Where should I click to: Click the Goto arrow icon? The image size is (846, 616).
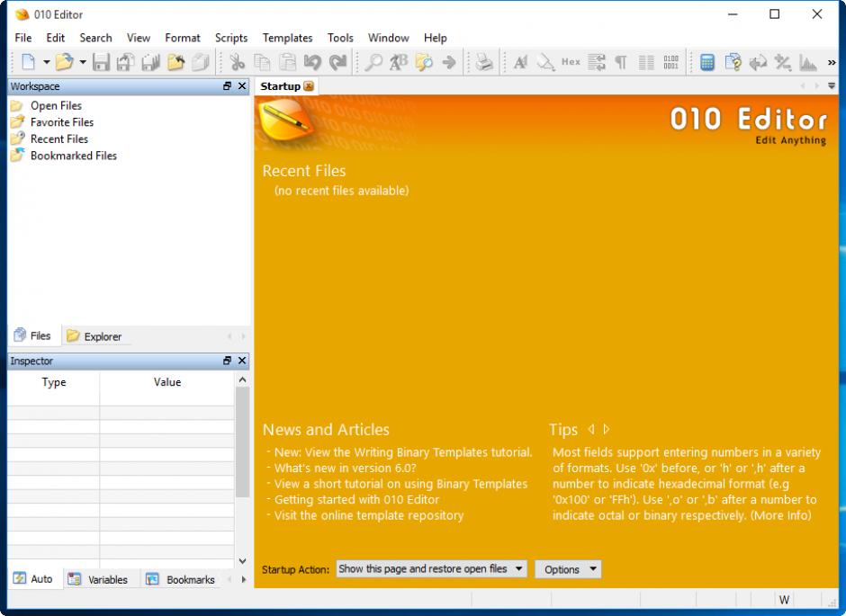click(449, 62)
